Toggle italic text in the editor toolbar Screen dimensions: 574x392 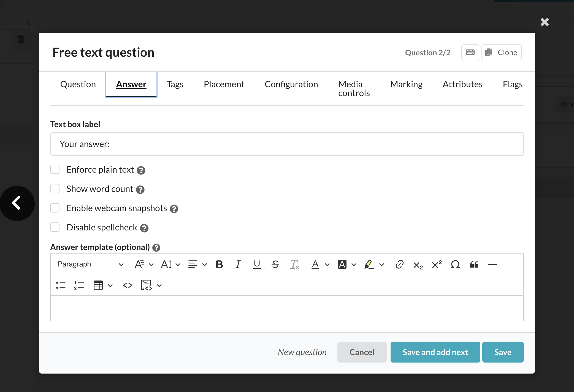click(x=238, y=265)
